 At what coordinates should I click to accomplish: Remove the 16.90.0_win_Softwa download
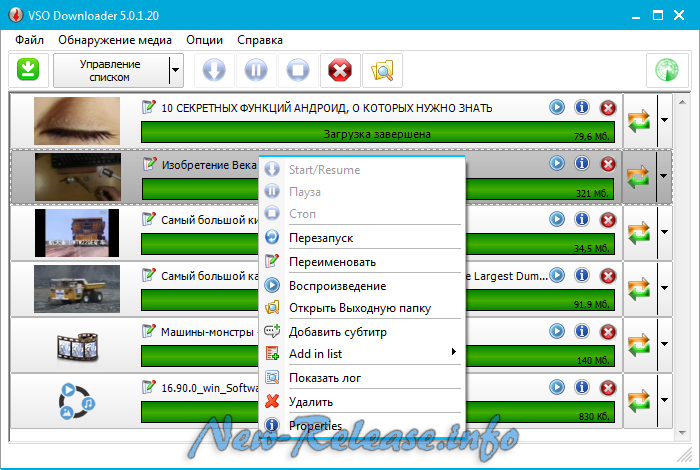[608, 388]
